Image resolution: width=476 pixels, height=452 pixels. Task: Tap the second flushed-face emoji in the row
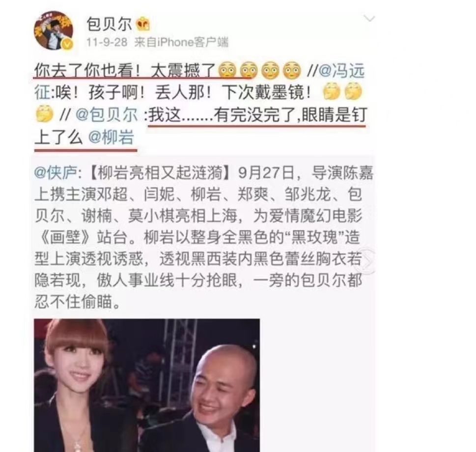(x=249, y=71)
